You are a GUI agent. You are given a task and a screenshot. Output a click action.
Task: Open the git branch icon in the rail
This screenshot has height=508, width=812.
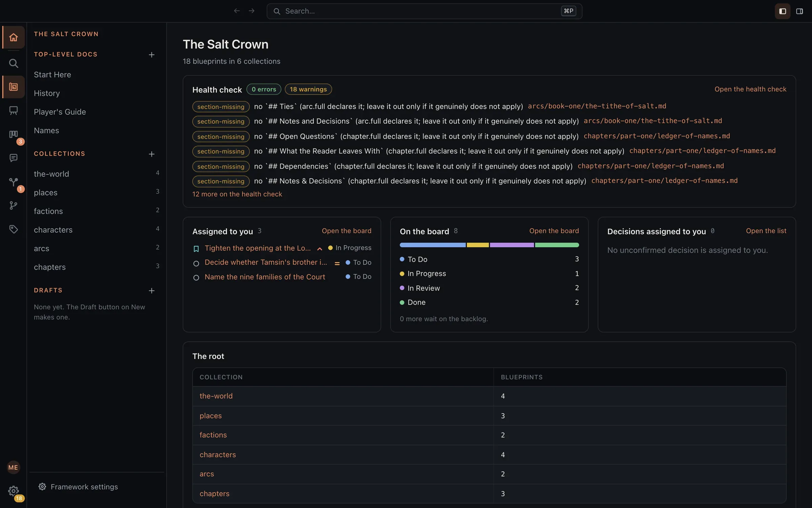14,206
